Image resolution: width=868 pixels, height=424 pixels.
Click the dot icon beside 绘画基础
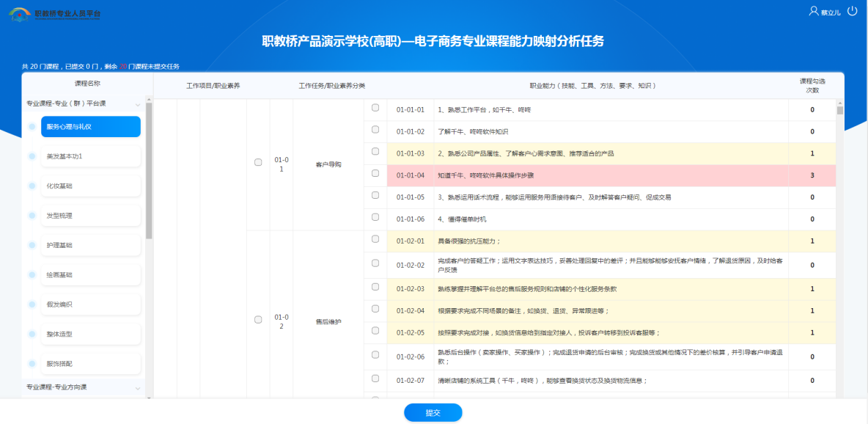click(32, 275)
